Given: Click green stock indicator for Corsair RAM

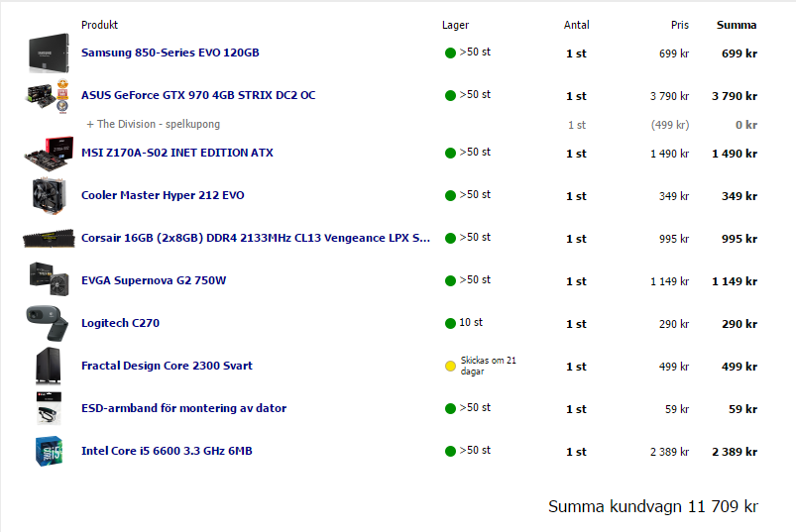Looking at the screenshot, I should point(450,238).
